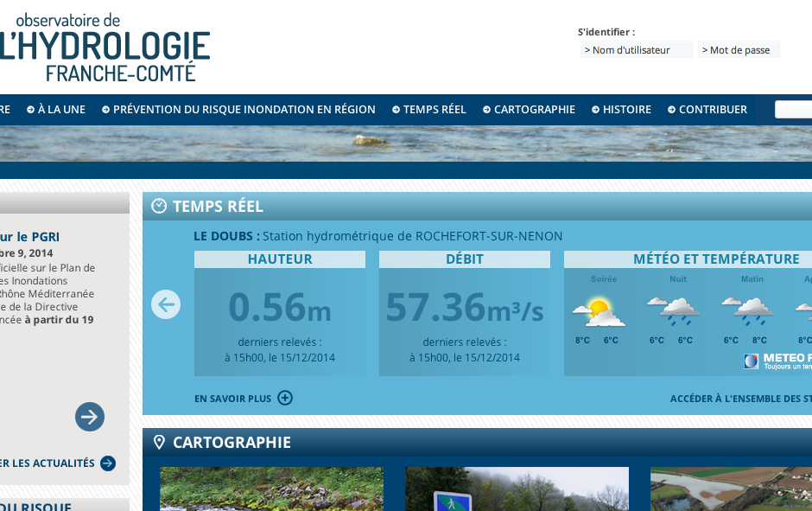Open the PGRI news headline
Screen dimensions: 812x511
[x=29, y=237]
